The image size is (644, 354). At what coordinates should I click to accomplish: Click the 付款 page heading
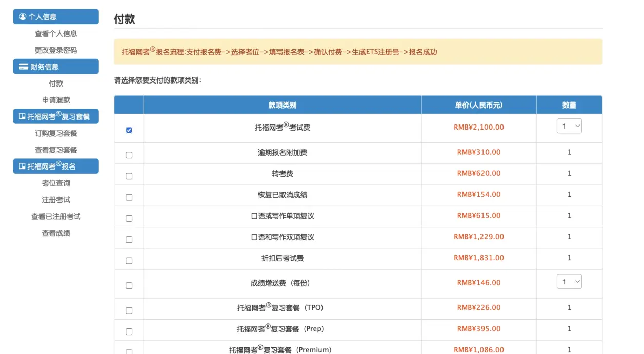click(125, 19)
